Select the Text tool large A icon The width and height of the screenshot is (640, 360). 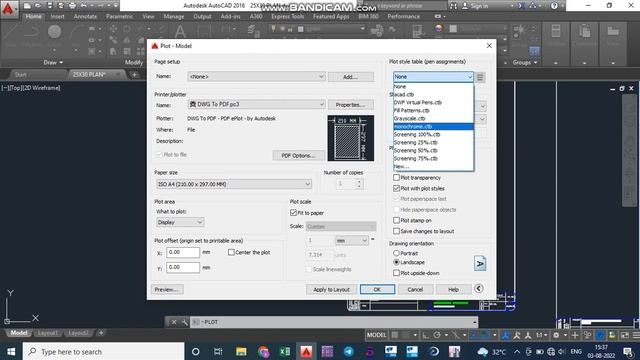point(180,32)
